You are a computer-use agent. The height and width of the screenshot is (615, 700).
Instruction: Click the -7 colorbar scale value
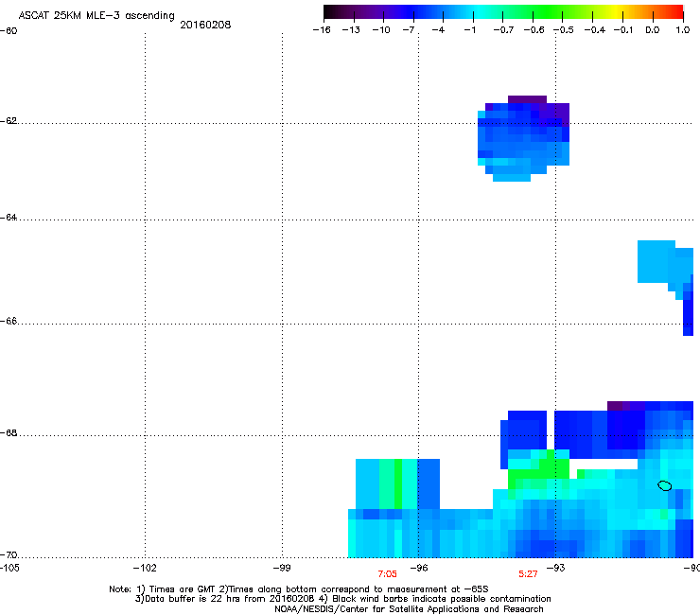point(409,30)
